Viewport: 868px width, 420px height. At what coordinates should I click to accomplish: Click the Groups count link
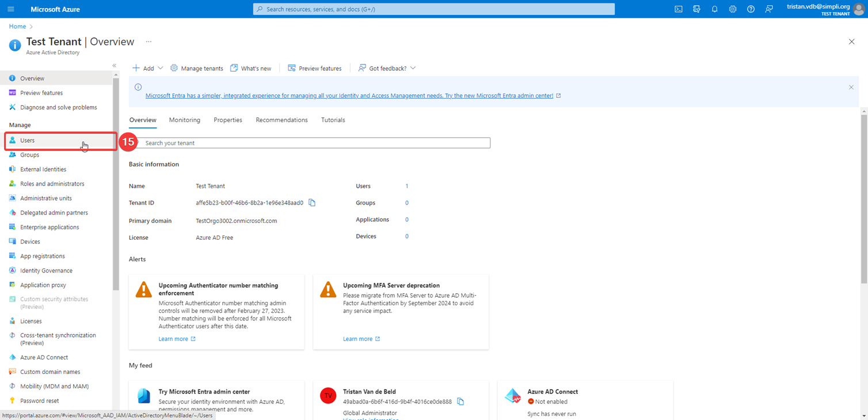pyautogui.click(x=407, y=203)
